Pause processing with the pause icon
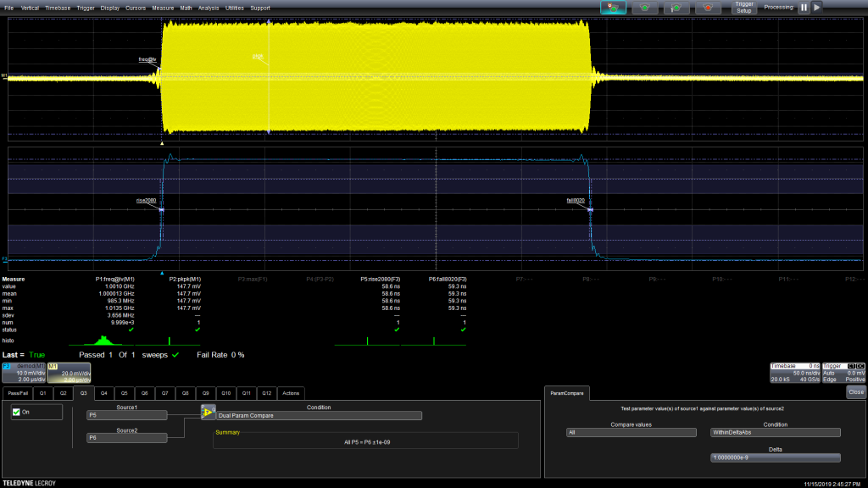Image resolution: width=868 pixels, height=488 pixels. coord(804,7)
